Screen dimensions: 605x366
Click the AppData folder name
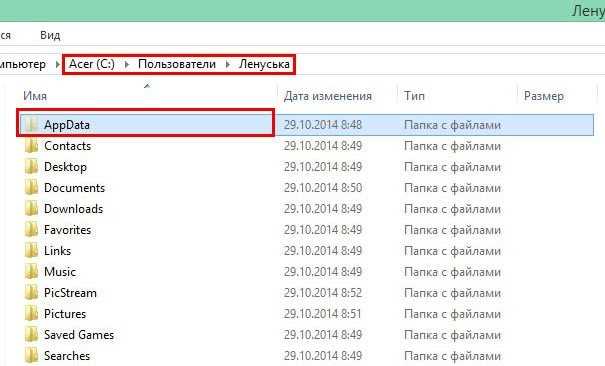coord(67,125)
